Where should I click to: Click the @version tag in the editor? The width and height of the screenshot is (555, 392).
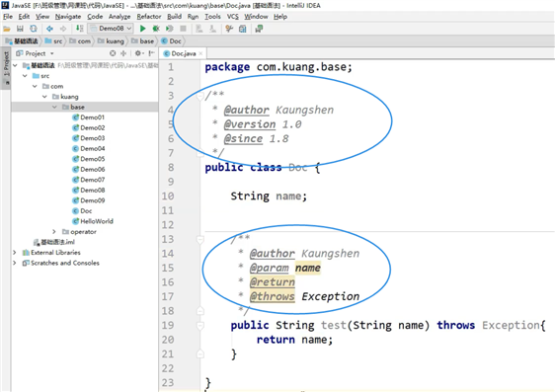click(x=250, y=124)
